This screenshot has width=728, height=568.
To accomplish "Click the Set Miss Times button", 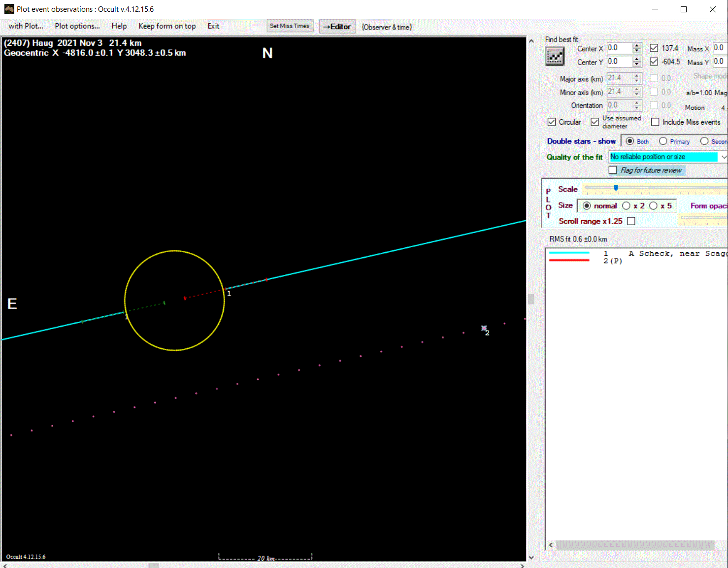I will point(290,26).
